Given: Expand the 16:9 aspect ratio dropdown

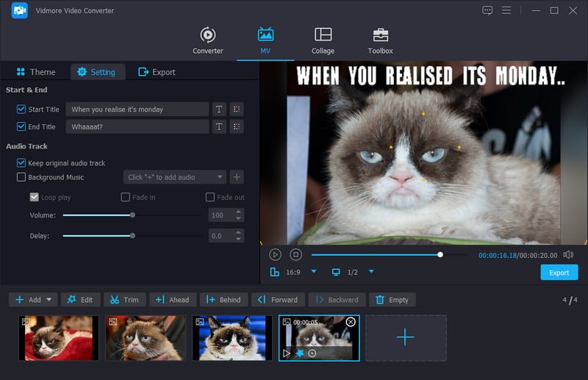Looking at the screenshot, I should click(x=314, y=272).
